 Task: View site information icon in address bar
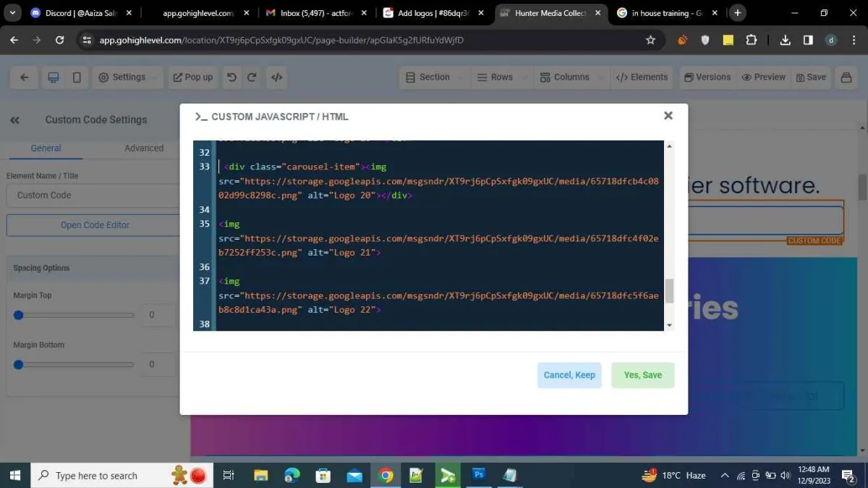point(87,41)
